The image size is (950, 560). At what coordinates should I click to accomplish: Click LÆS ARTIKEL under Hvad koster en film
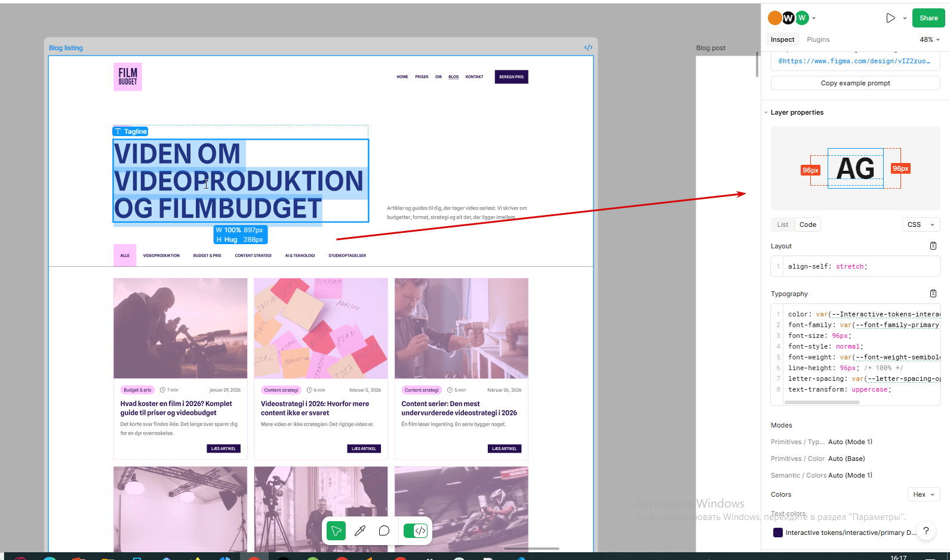click(223, 448)
